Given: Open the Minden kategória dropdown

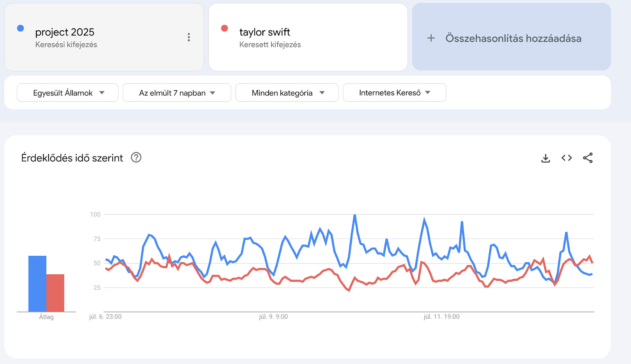Looking at the screenshot, I should [287, 93].
